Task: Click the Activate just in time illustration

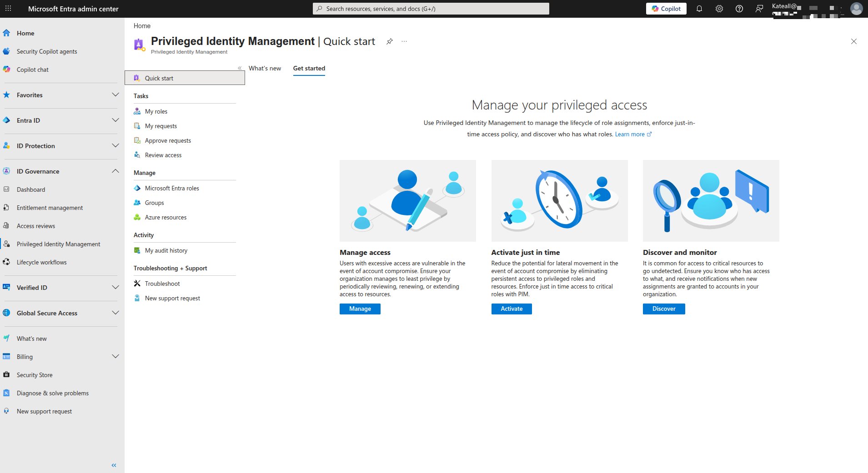Action: pyautogui.click(x=559, y=201)
